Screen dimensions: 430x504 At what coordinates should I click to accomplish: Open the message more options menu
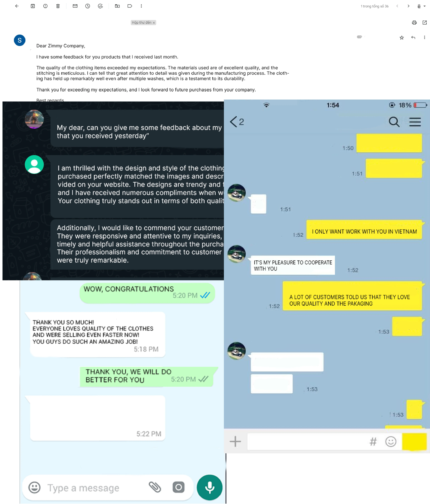(x=424, y=37)
